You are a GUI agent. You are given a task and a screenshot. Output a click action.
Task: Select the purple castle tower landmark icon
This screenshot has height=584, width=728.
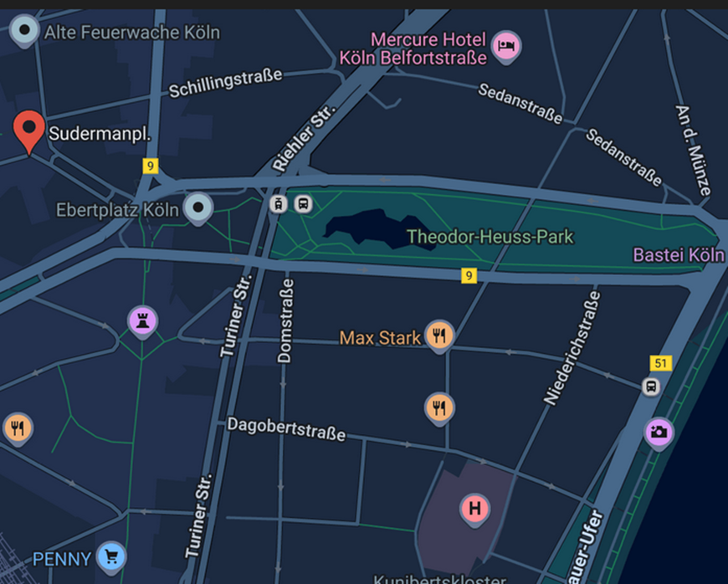(142, 322)
